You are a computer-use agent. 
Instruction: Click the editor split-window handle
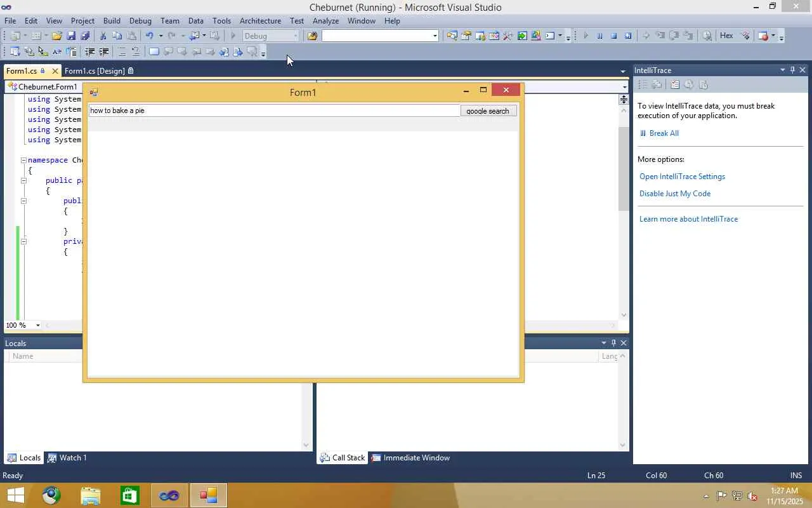[624, 100]
